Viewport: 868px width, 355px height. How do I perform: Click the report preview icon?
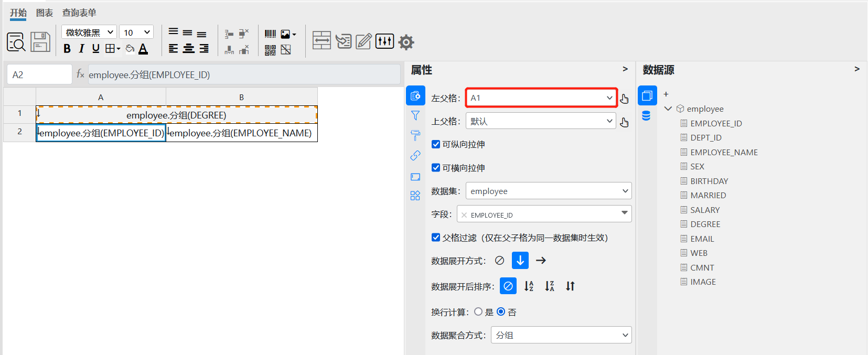point(16,42)
